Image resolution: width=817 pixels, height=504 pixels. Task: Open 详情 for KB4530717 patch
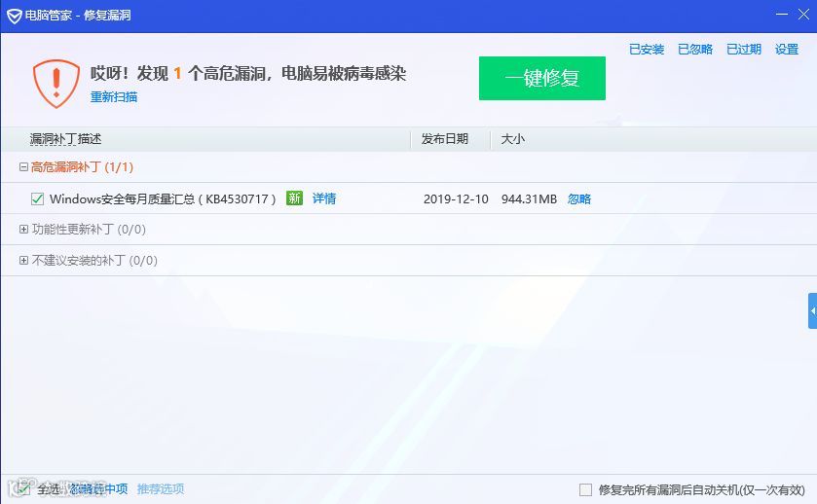(324, 198)
